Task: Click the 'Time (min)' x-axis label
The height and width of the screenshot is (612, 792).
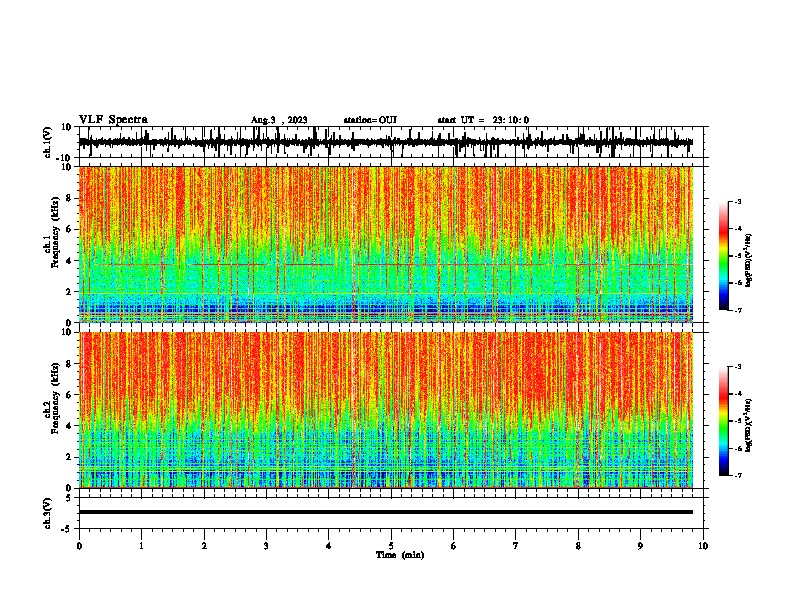Action: pos(400,555)
